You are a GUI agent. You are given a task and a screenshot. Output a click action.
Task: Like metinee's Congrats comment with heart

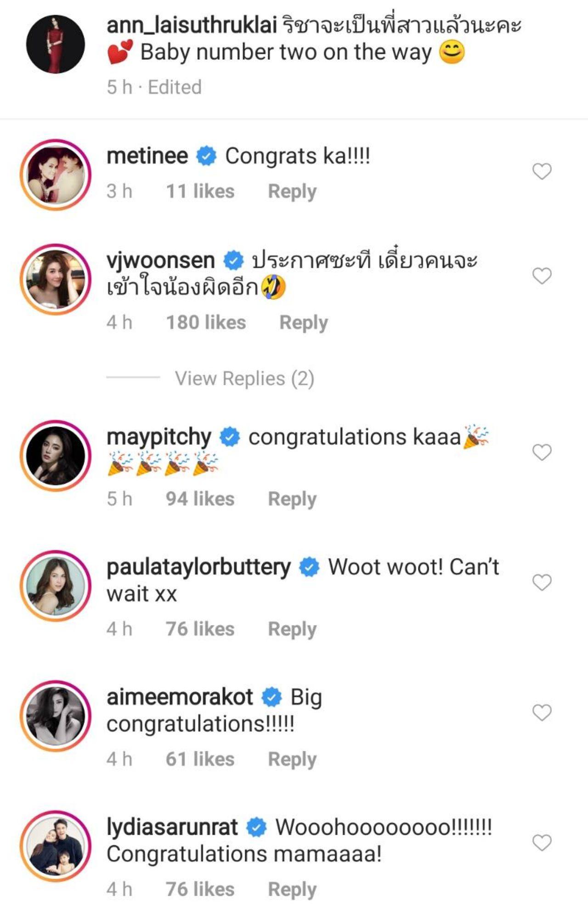542,171
